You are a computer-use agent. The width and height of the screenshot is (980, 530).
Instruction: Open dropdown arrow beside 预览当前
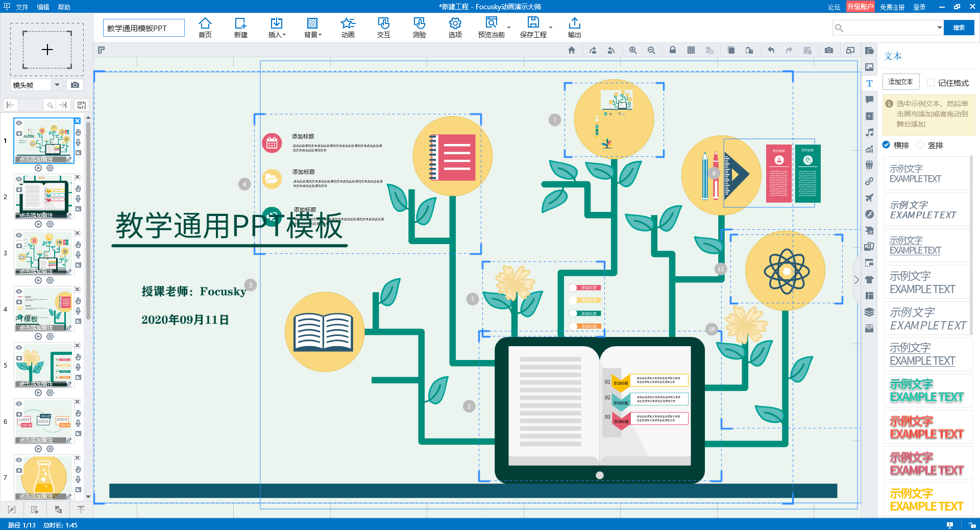[x=509, y=28]
